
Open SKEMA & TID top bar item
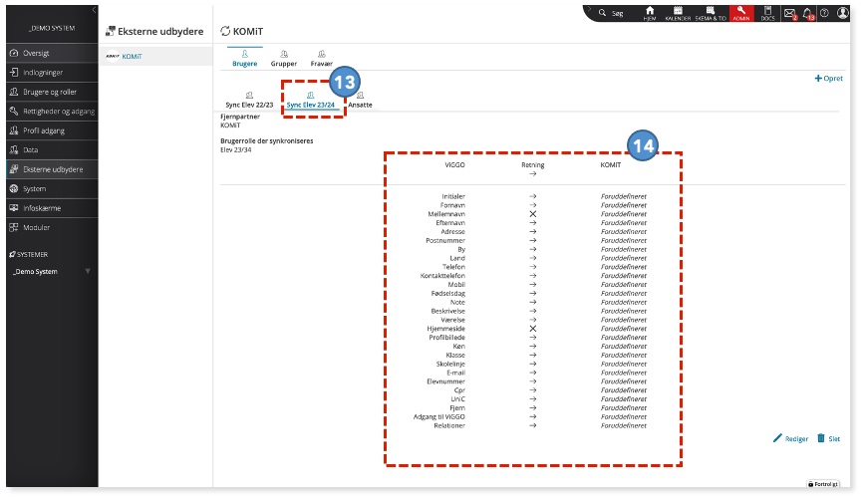tap(711, 14)
